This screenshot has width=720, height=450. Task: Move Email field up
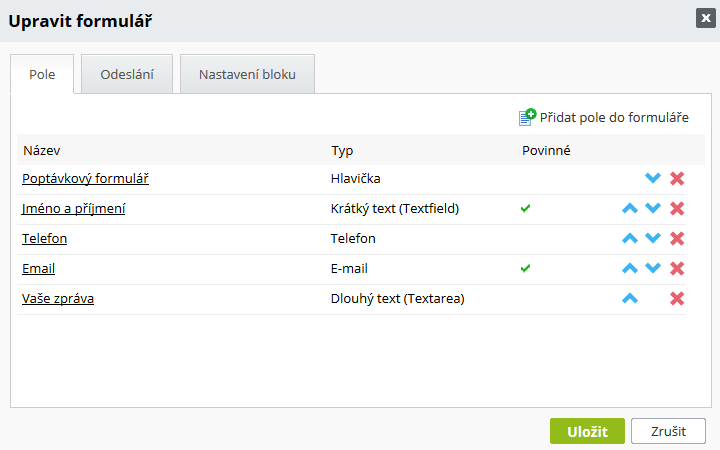(x=630, y=268)
